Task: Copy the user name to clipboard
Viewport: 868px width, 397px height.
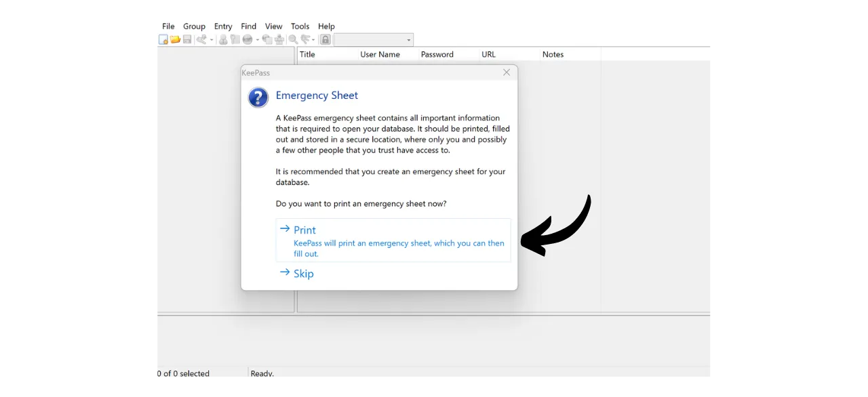Action: point(223,39)
